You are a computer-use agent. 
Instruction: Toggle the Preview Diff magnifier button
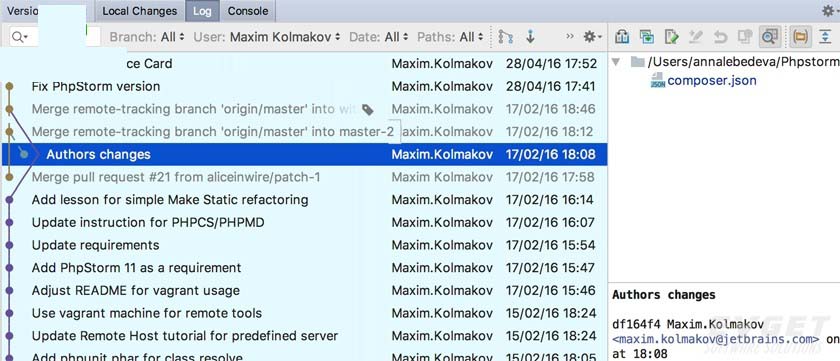point(770,37)
